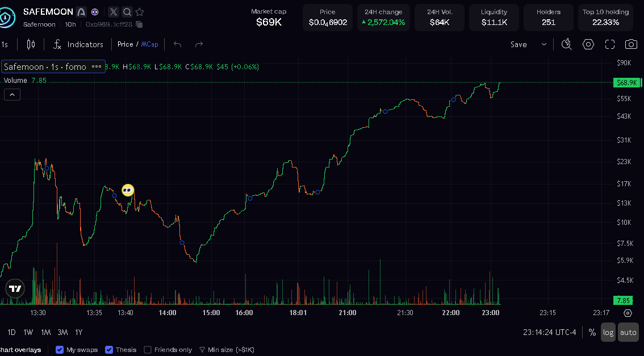Select the 1D time range

tap(11, 332)
